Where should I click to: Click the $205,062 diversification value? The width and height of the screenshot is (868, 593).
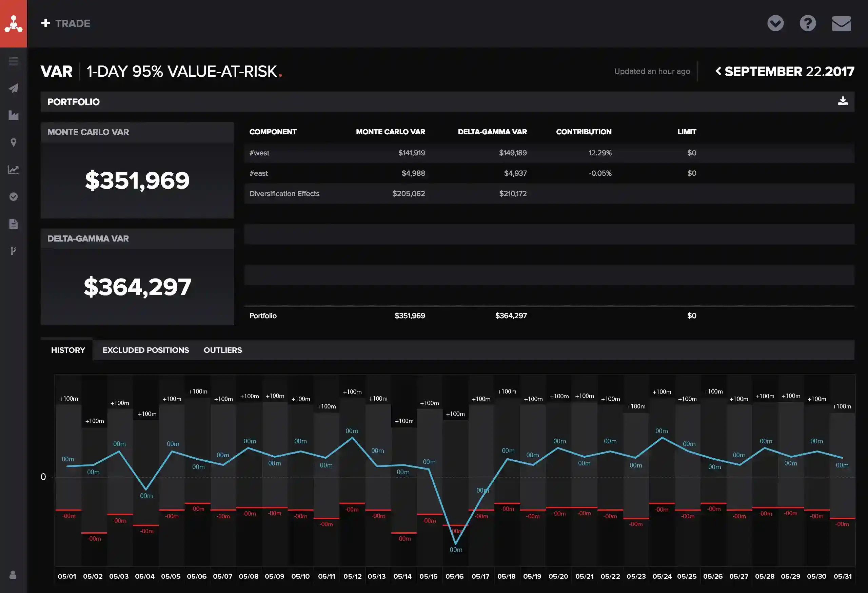point(409,194)
